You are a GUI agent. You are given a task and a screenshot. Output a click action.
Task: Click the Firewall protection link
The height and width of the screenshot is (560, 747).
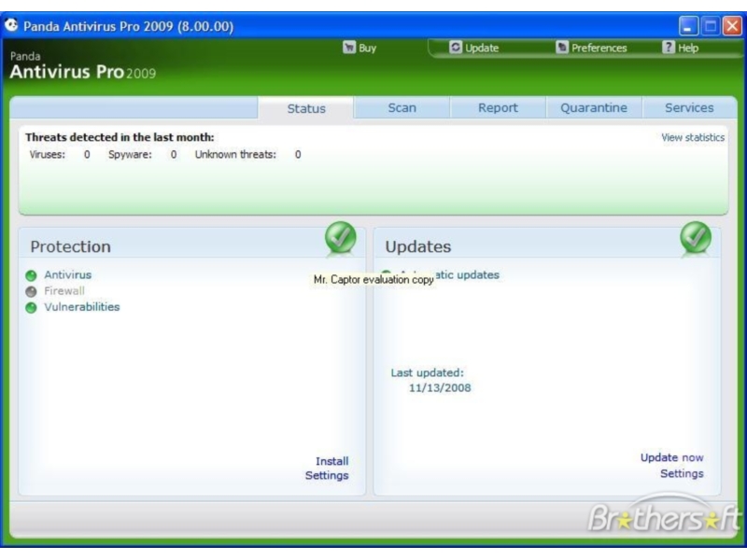(x=64, y=290)
